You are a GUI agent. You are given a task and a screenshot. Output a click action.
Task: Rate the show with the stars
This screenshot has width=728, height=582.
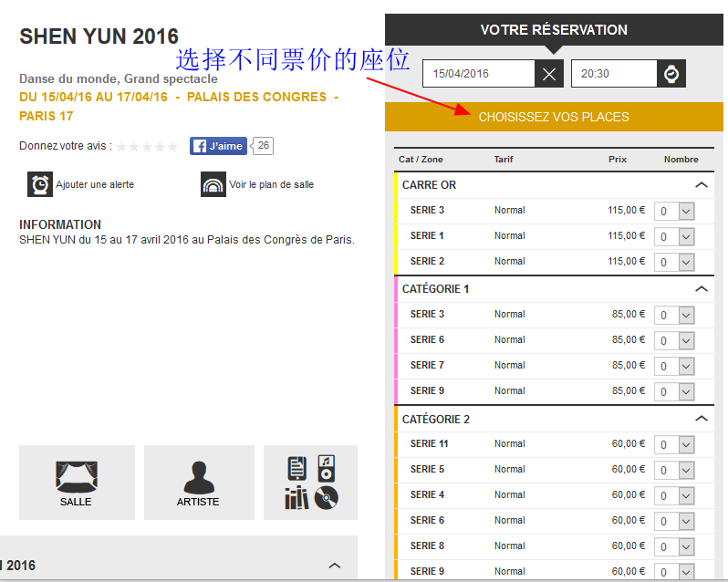(147, 147)
